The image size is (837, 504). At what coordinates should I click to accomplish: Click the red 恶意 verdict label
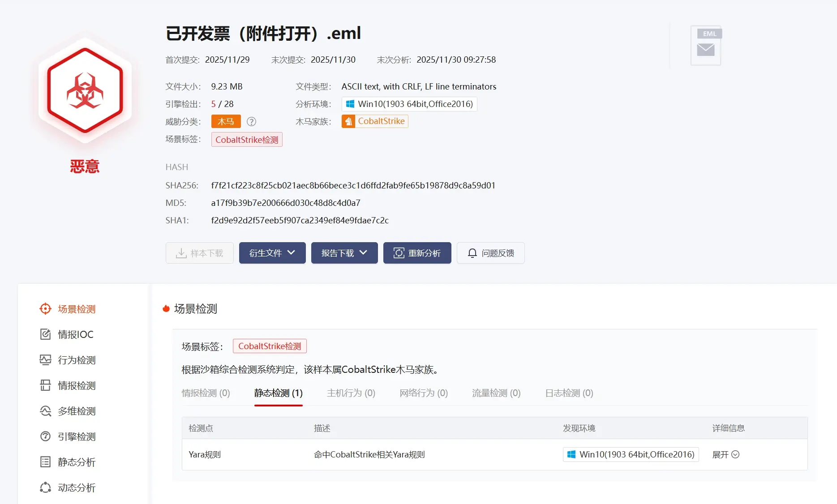[x=85, y=166]
